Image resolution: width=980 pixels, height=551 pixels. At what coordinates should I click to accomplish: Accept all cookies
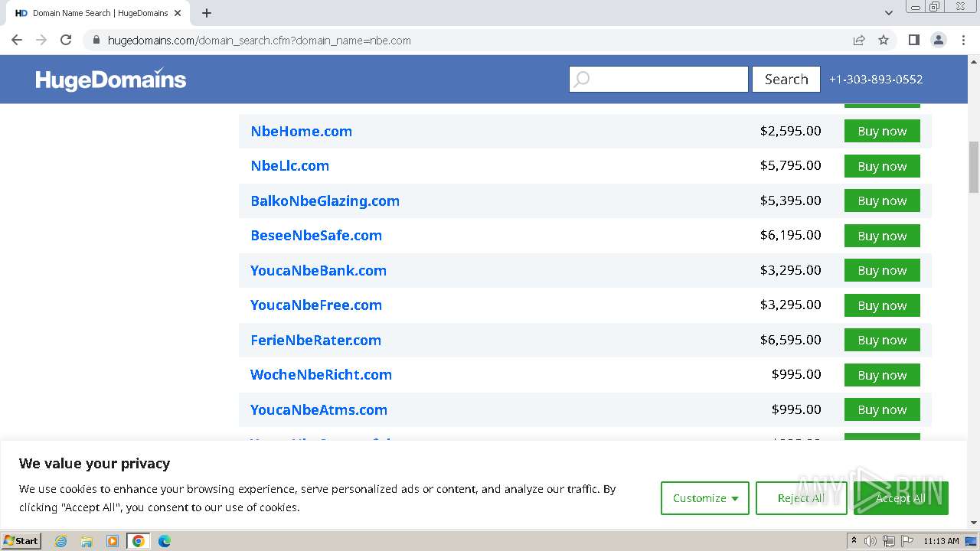coord(900,498)
